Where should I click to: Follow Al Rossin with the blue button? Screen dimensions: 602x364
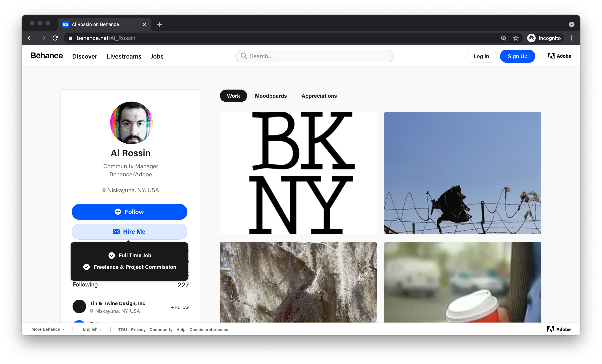click(130, 212)
